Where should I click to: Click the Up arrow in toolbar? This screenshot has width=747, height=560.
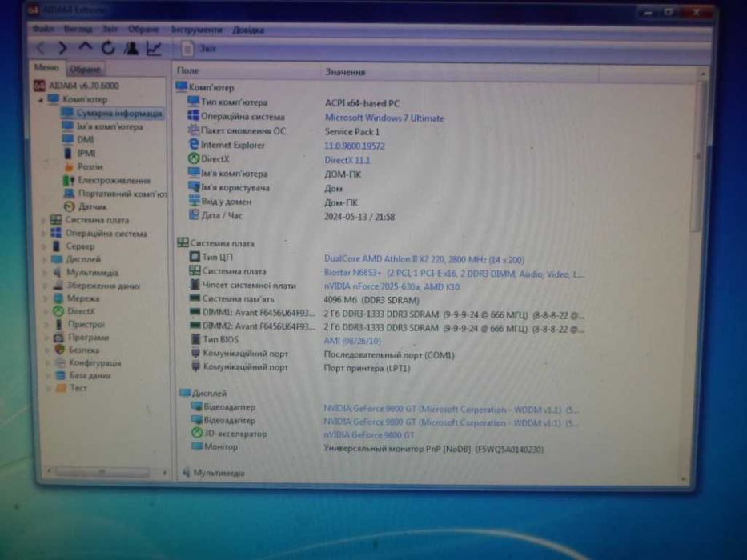85,48
